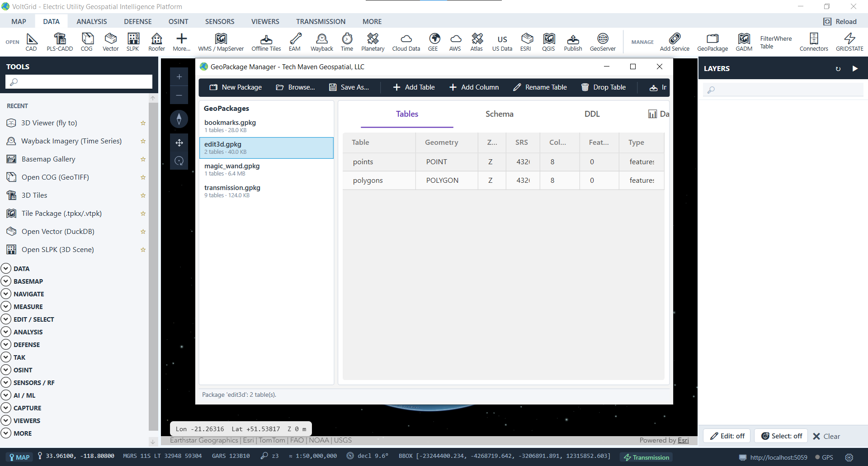This screenshot has height=466, width=868.
Task: Open CAD file tool
Action: click(31, 42)
